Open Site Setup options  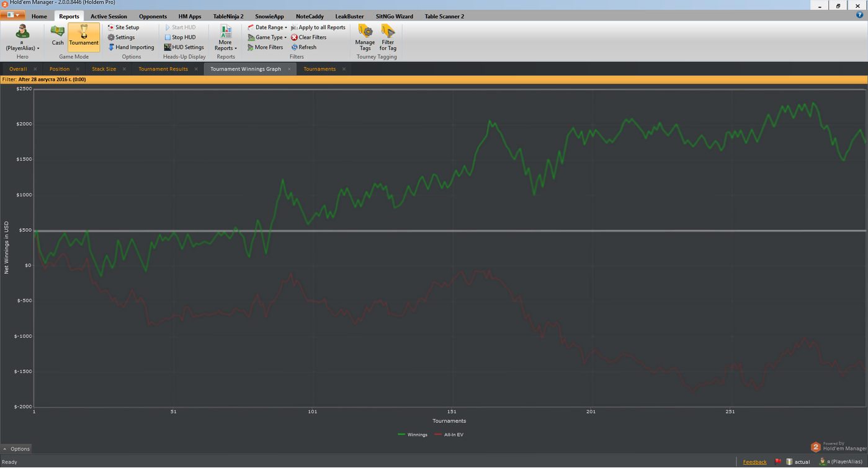tap(127, 27)
